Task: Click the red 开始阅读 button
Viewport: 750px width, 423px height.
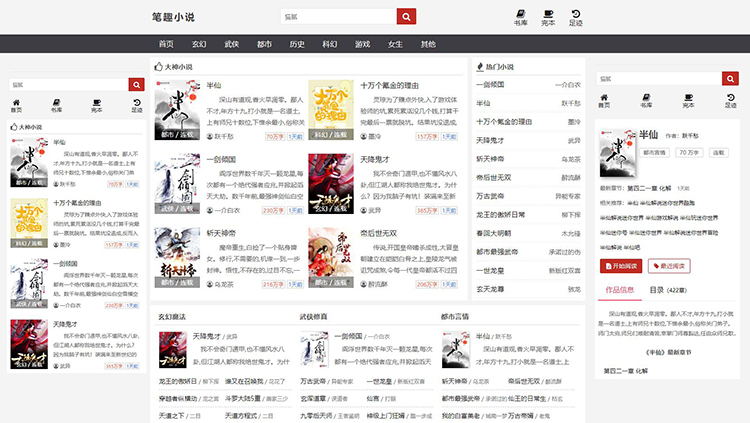Action: point(621,266)
